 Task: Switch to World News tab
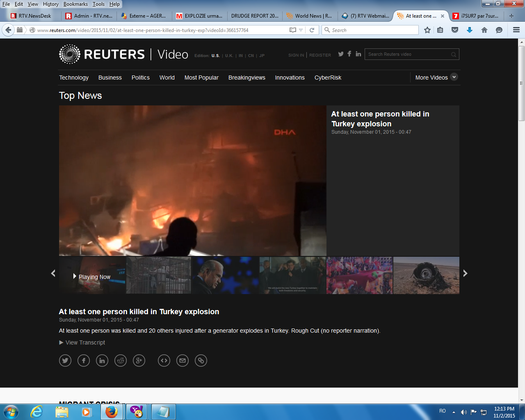click(x=310, y=16)
